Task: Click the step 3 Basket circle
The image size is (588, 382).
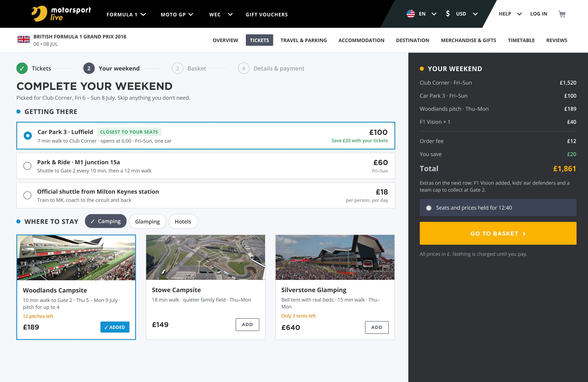Action: tap(177, 68)
